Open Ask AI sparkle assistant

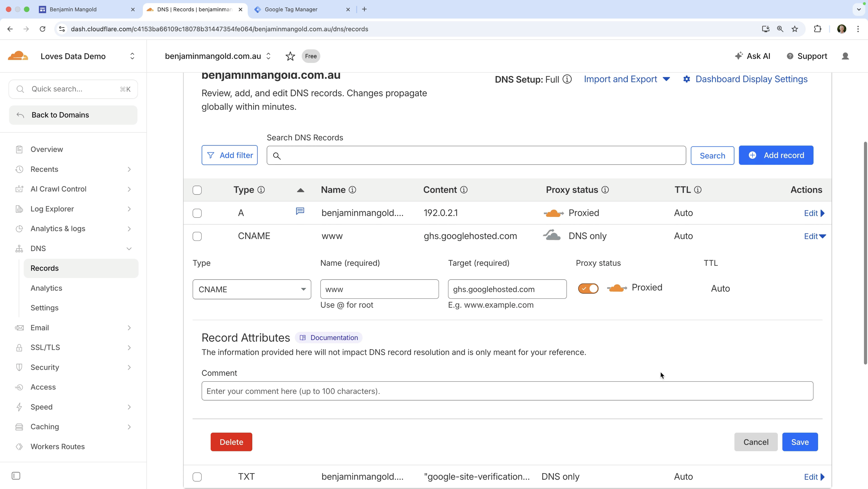[752, 56]
